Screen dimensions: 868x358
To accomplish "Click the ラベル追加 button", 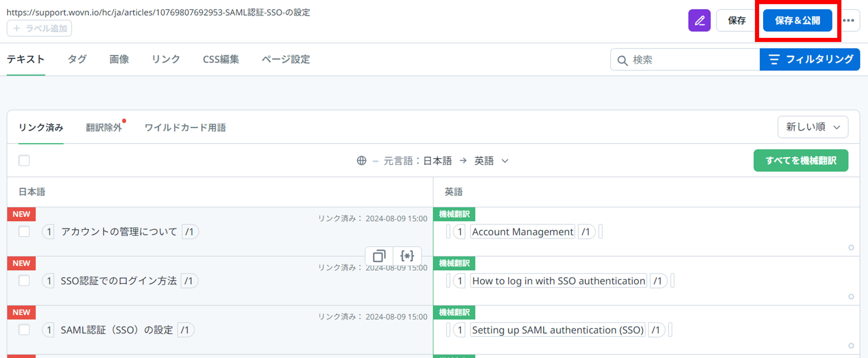I will [39, 28].
